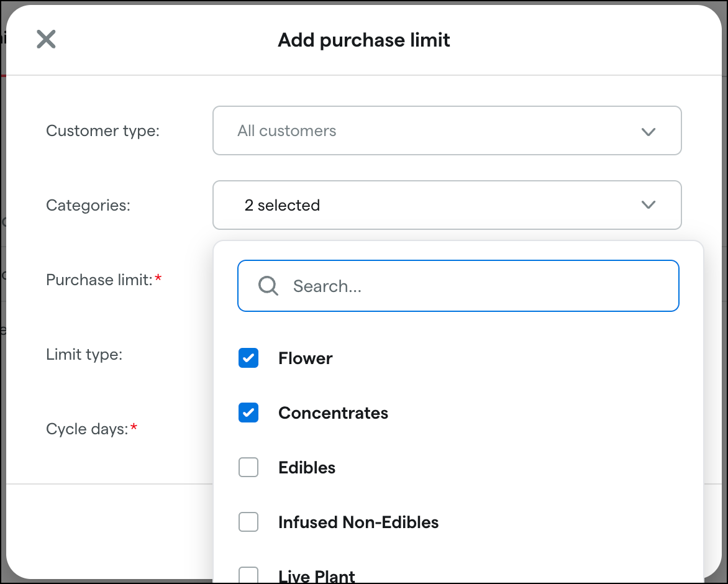The image size is (728, 584).
Task: Check the Infused Non-Edibles checkbox
Action: (248, 522)
